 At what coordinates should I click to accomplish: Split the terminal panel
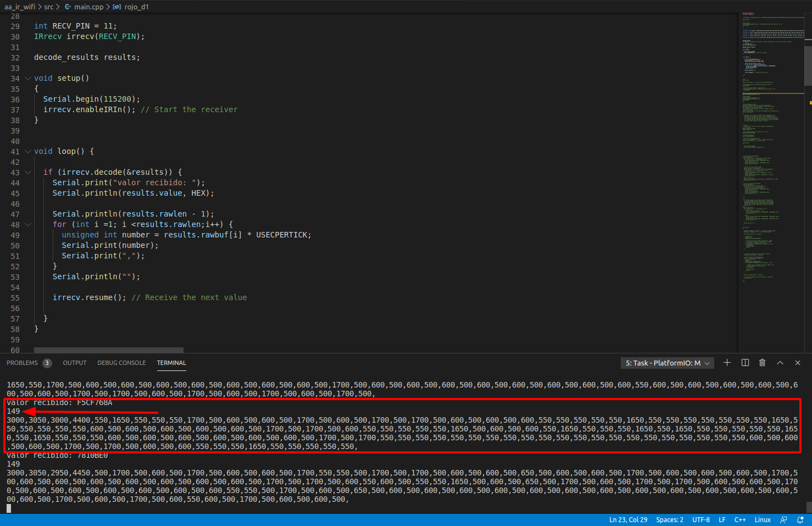[745, 363]
